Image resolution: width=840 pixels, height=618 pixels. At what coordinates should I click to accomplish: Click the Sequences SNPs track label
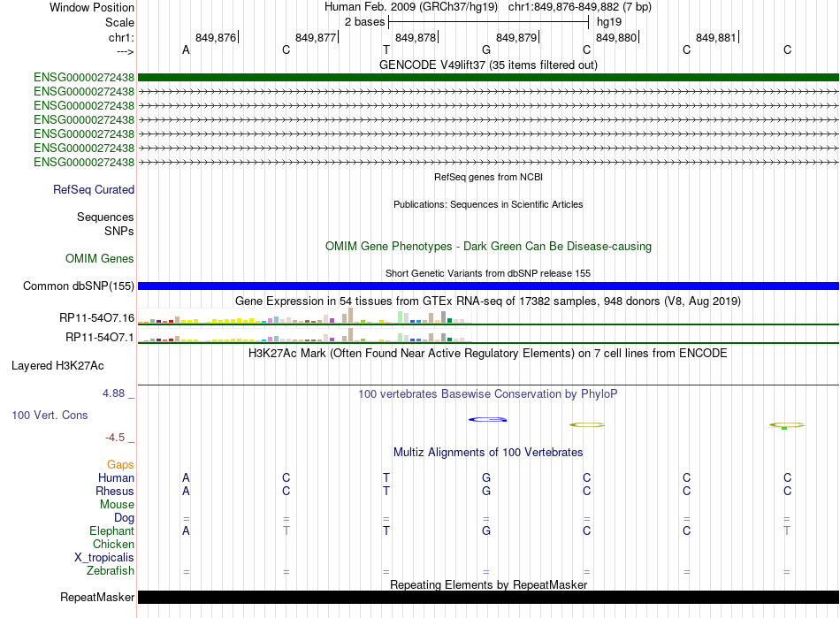click(105, 224)
